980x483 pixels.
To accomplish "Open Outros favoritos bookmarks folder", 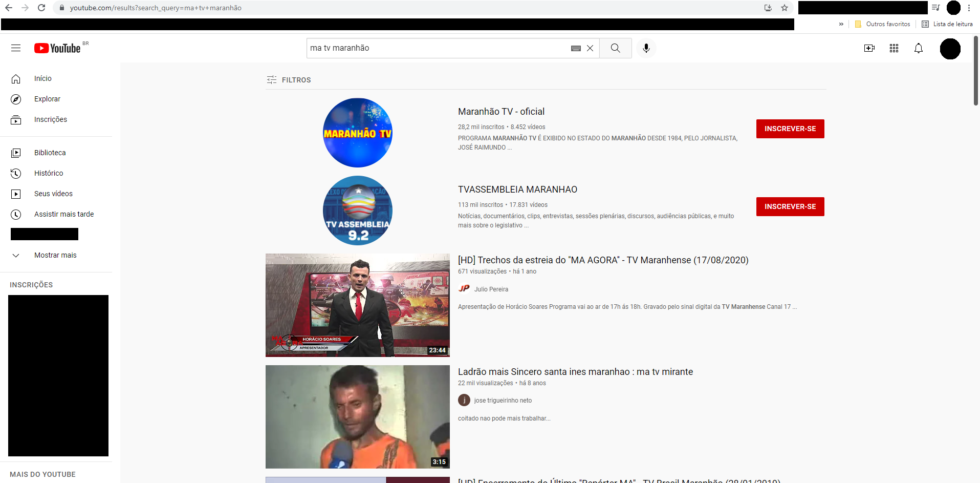I will [x=883, y=24].
